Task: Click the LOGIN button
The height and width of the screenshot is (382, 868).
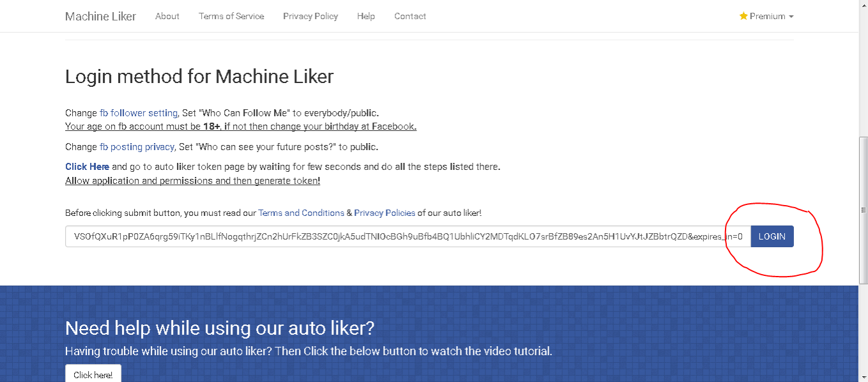Action: tap(772, 236)
